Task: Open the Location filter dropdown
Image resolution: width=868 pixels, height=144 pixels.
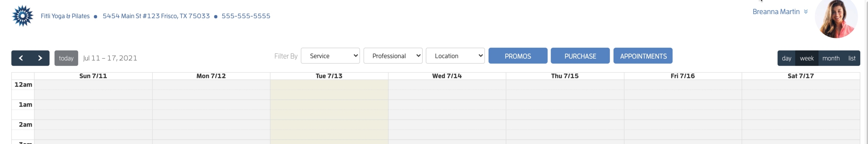Action: (455, 56)
